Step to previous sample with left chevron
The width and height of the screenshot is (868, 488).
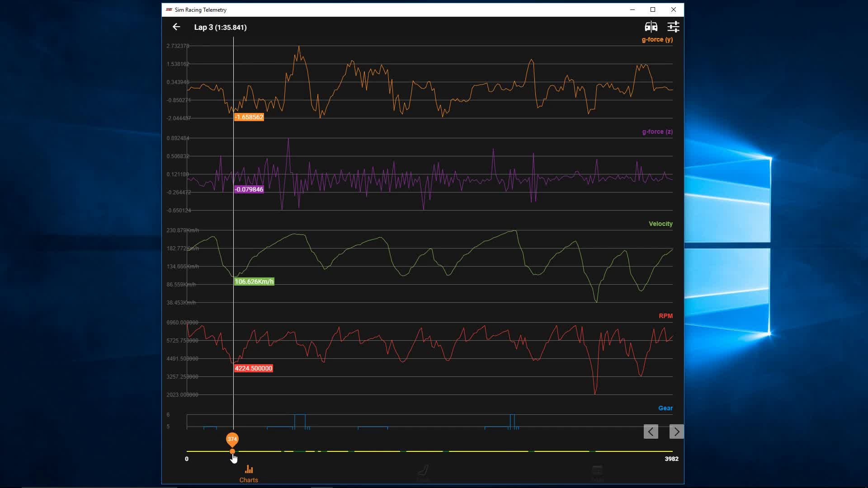[x=651, y=432]
